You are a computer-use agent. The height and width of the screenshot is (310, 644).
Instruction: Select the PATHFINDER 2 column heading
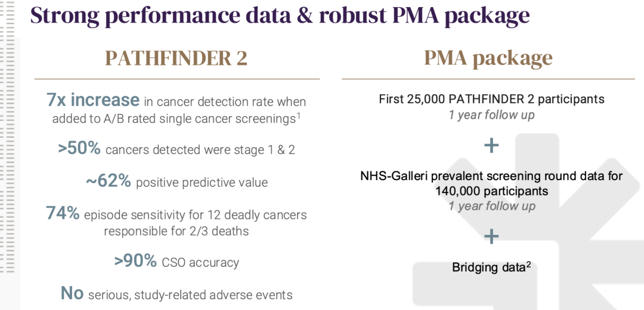pyautogui.click(x=176, y=58)
